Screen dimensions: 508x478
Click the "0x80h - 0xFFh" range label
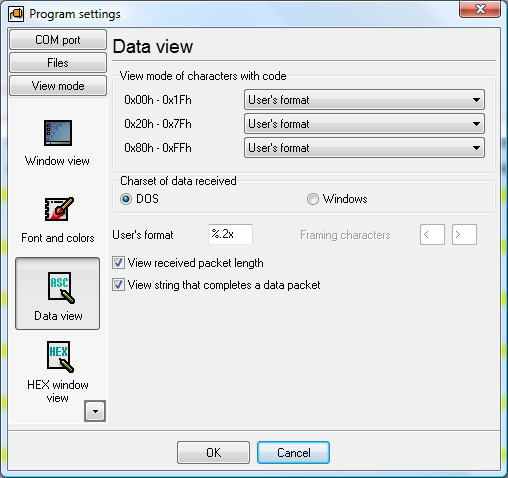[x=158, y=148]
